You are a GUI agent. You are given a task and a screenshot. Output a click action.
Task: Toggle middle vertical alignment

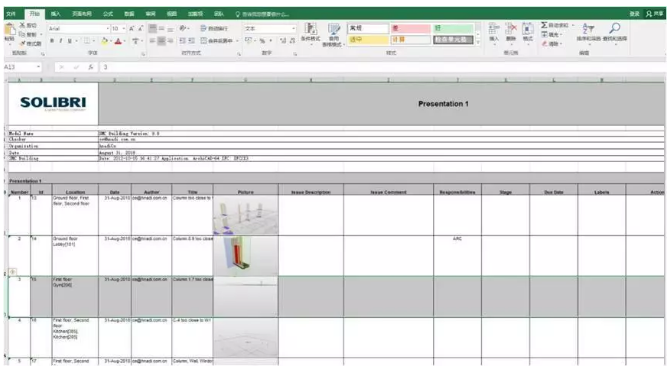[x=161, y=29]
